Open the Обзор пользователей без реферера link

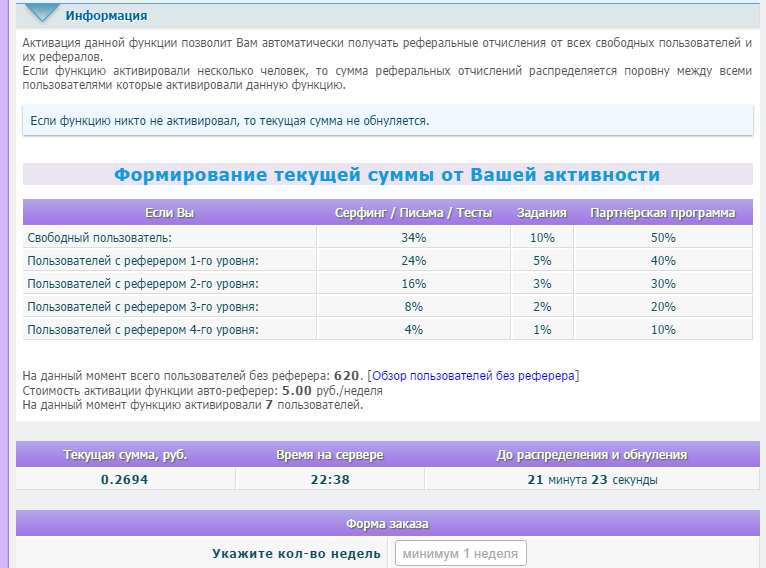(473, 376)
